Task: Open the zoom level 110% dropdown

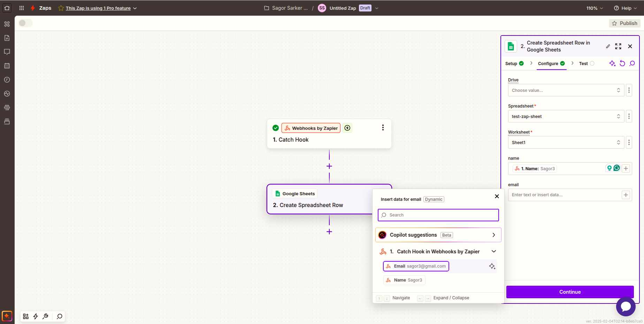Action: [x=595, y=8]
